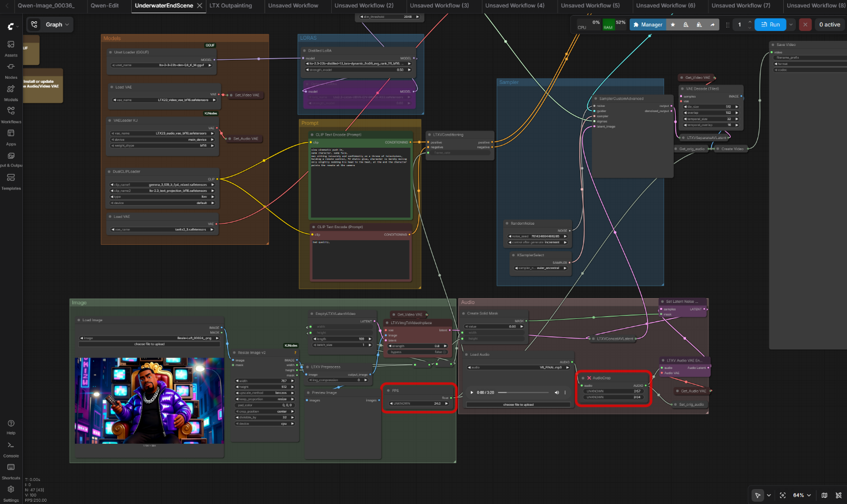Screen dimensions: 847x504
Task: Click the fit view icon beside 64%
Action: pos(783,495)
